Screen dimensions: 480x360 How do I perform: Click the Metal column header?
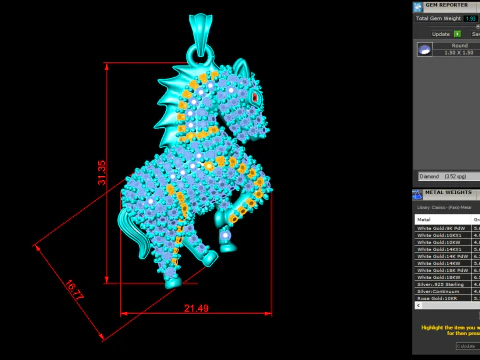click(443, 219)
